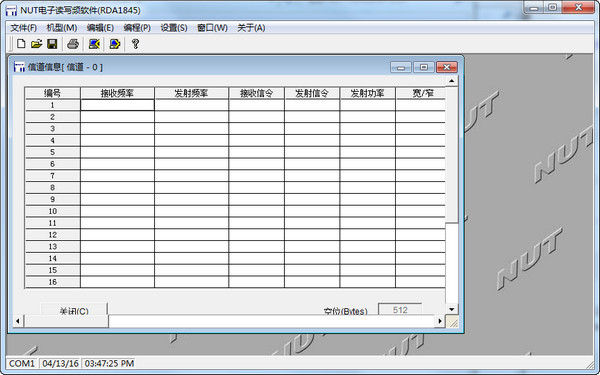Maximize the main NUT application window
This screenshot has height=375, width=600.
(553, 7)
